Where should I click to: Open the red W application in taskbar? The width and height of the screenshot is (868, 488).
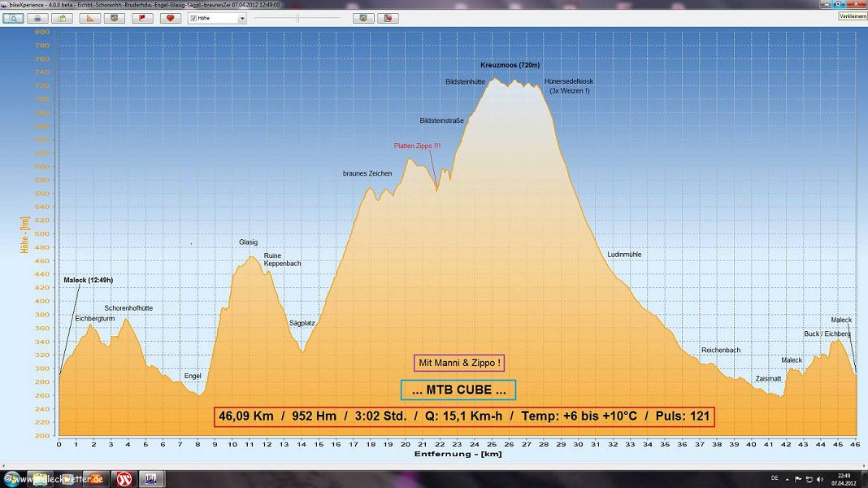pos(124,477)
